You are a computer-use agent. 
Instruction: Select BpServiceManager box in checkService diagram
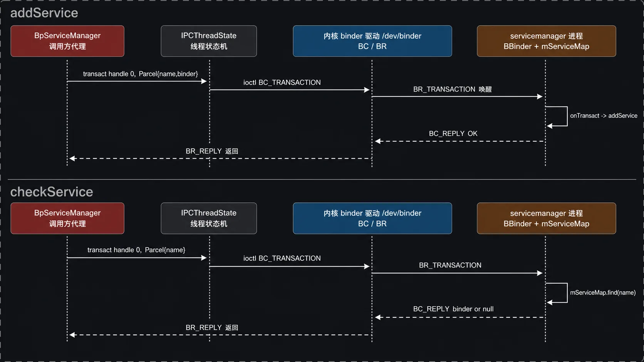tap(67, 218)
